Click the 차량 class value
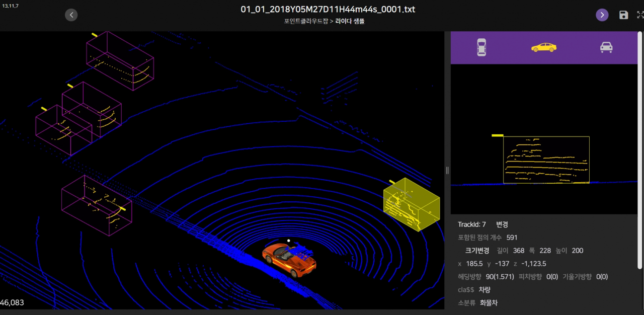644x315 pixels. tap(485, 290)
